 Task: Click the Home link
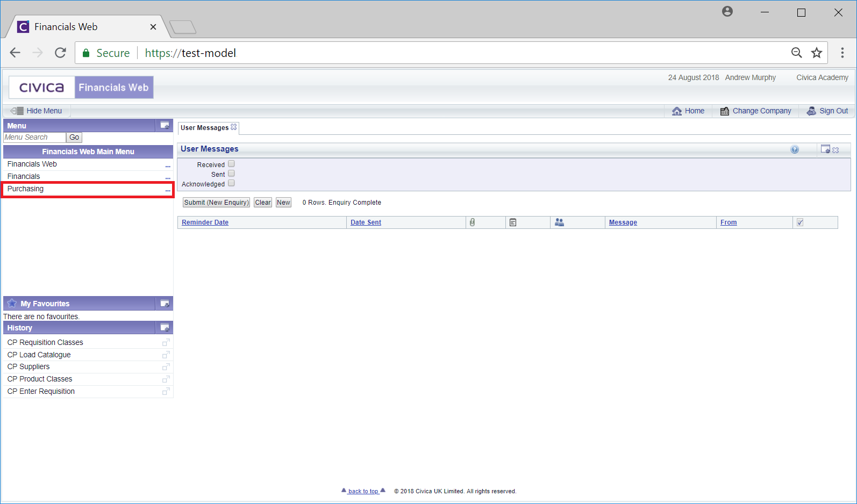tap(695, 111)
